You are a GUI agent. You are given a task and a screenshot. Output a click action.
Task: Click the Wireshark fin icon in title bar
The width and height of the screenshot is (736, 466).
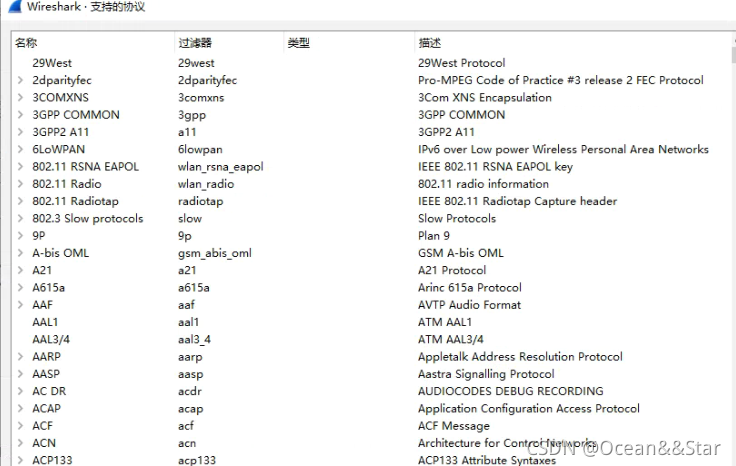point(15,6)
